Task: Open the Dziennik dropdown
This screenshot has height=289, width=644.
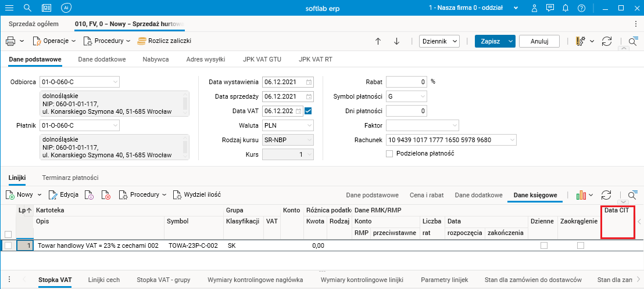Action: 439,41
